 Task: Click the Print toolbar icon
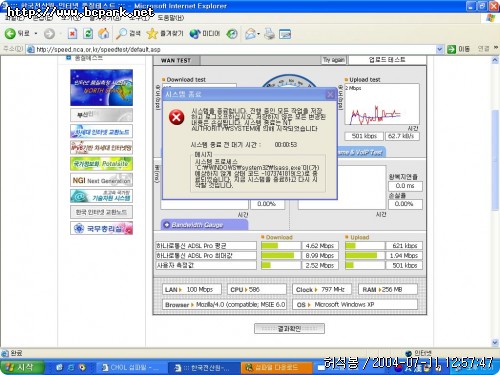tap(269, 33)
